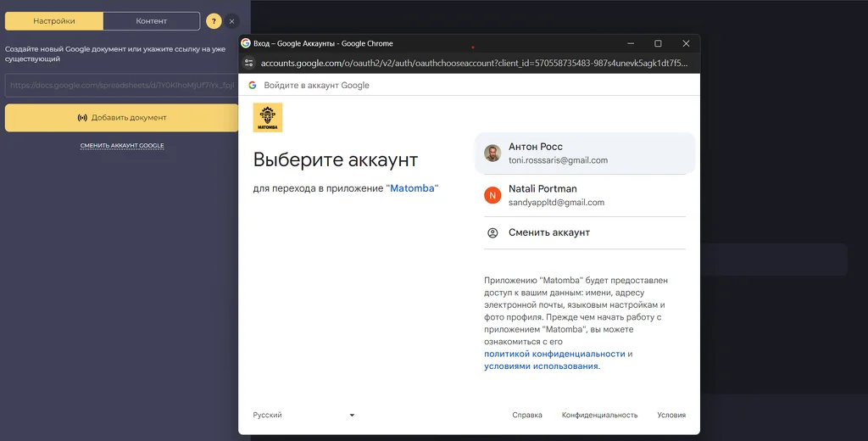Choose Сменить аккаунт option
868x441 pixels.
pos(585,232)
